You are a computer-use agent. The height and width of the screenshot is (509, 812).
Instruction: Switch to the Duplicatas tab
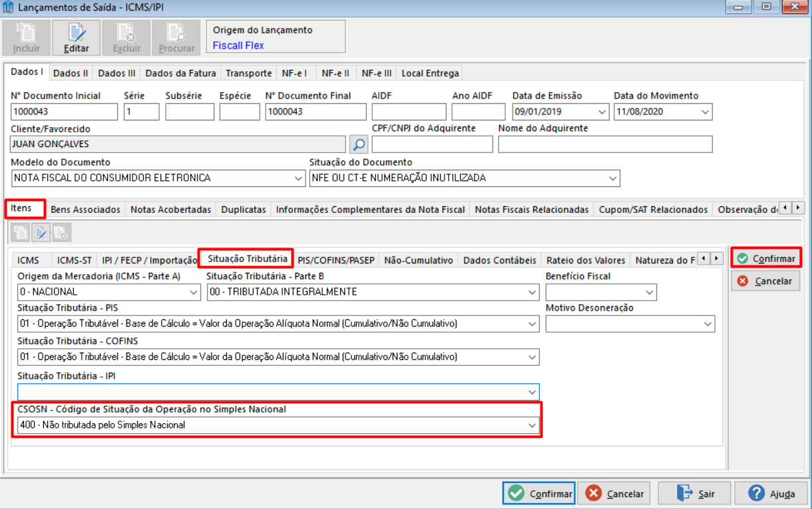pos(244,210)
